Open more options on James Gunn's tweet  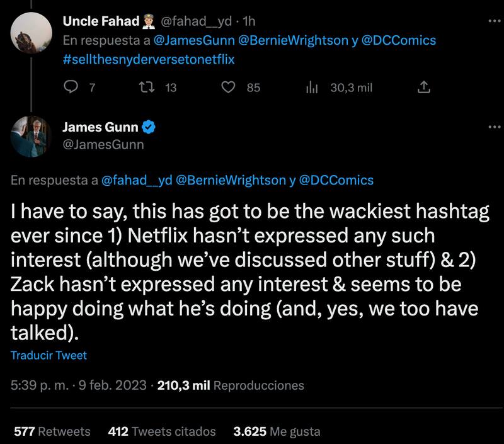point(494,127)
